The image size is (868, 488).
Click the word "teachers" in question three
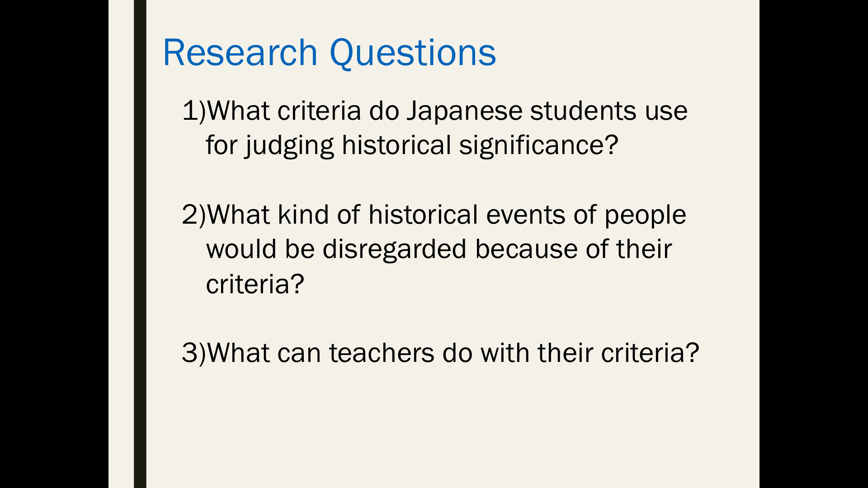point(382,353)
